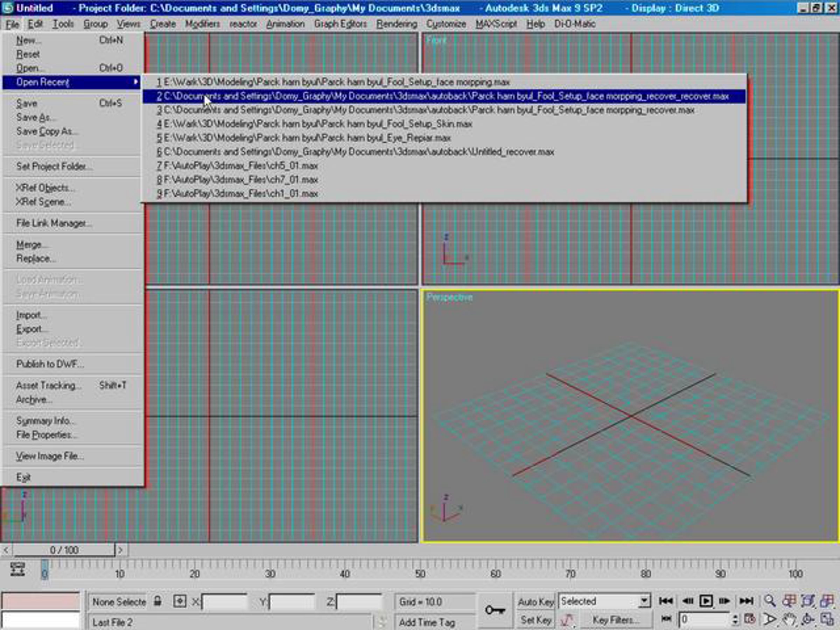840x630 pixels.
Task: Click the Zoom Extents All icon
Action: tap(827, 601)
